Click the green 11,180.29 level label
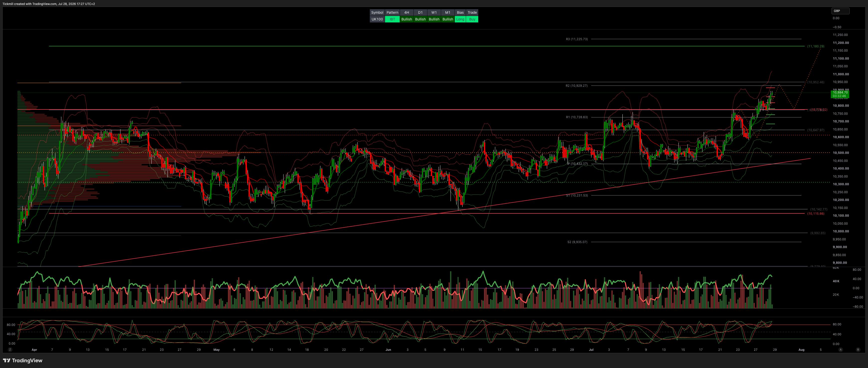The width and height of the screenshot is (868, 368). click(x=816, y=46)
